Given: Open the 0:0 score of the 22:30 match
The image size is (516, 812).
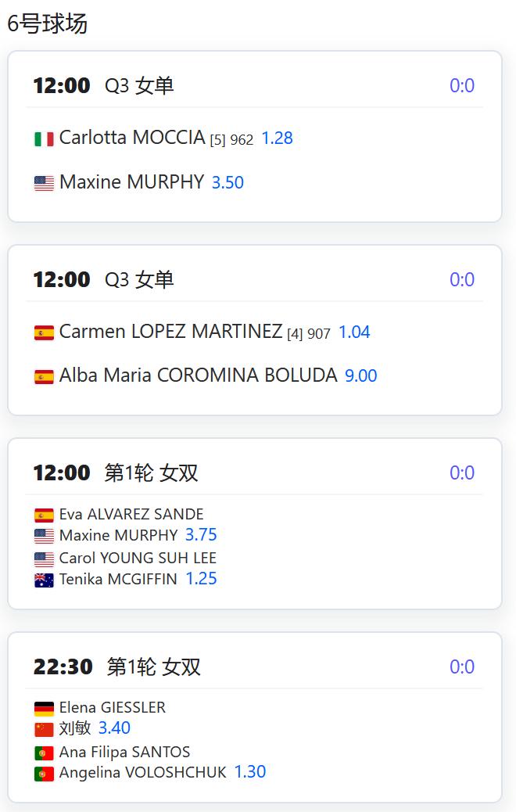Looking at the screenshot, I should coord(461,666).
